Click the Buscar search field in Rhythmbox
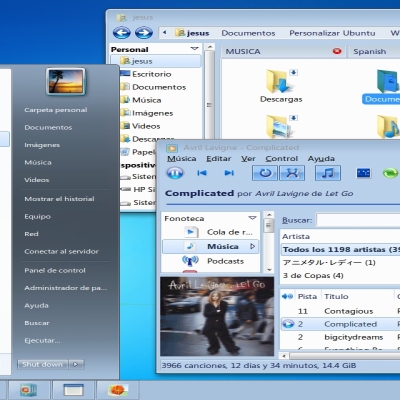 pos(358,220)
